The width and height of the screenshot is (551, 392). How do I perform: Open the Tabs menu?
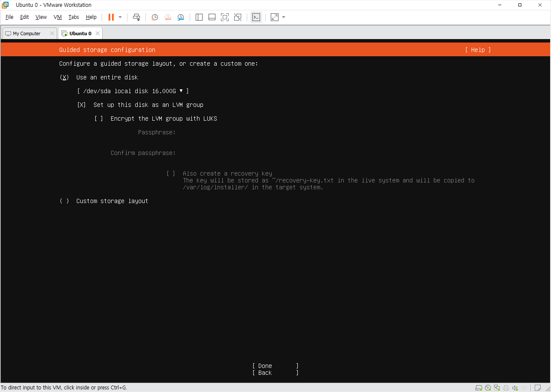(74, 17)
